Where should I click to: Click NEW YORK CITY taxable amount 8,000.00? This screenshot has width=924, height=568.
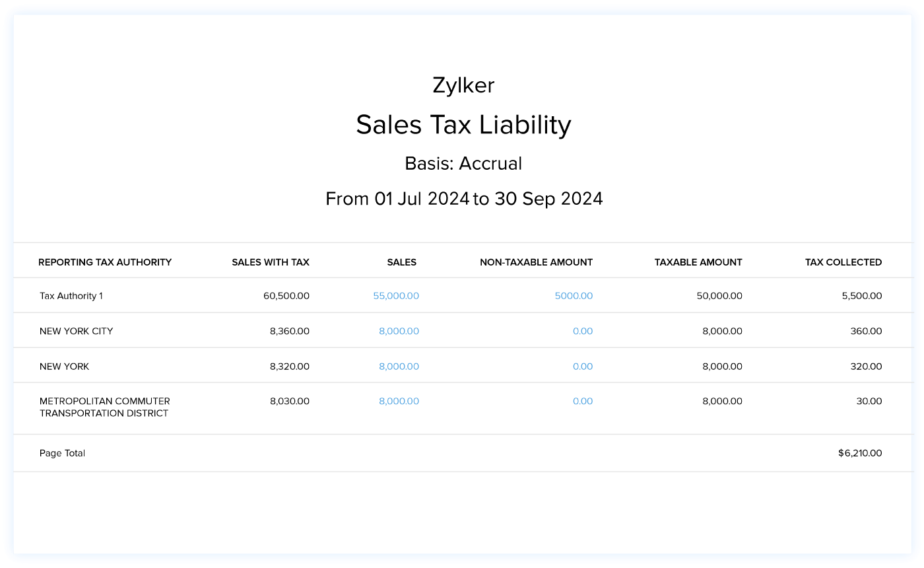coord(722,331)
